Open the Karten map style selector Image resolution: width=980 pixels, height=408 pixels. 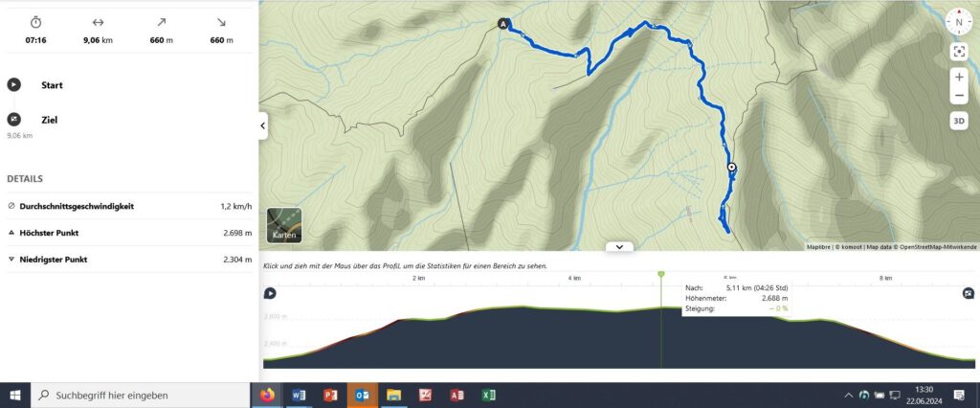284,225
